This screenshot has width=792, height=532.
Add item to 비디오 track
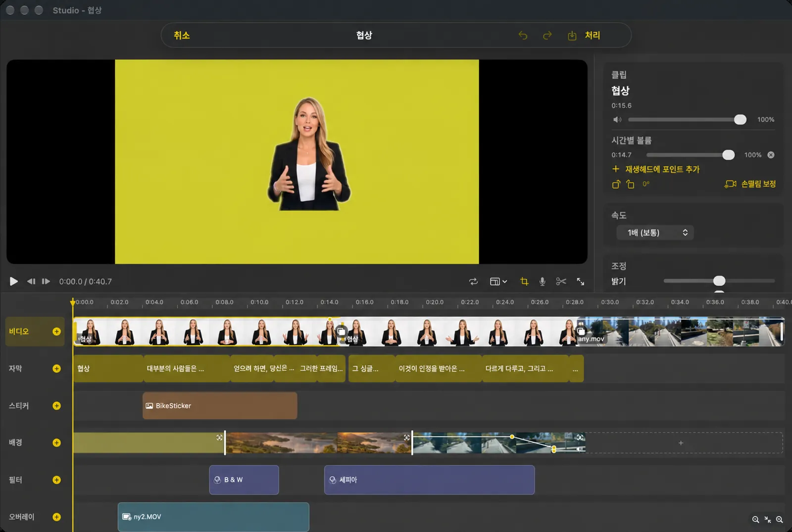point(56,332)
